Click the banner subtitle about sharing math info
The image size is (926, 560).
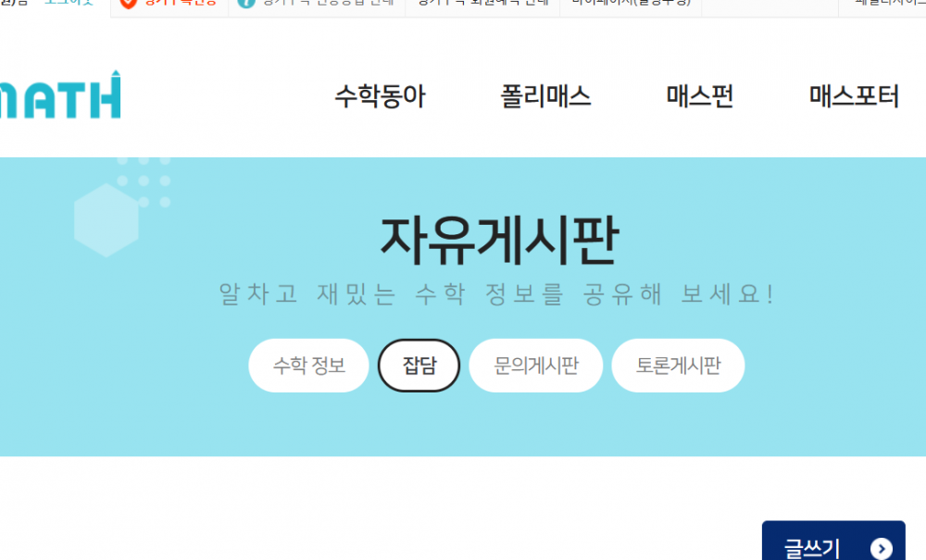(x=496, y=293)
